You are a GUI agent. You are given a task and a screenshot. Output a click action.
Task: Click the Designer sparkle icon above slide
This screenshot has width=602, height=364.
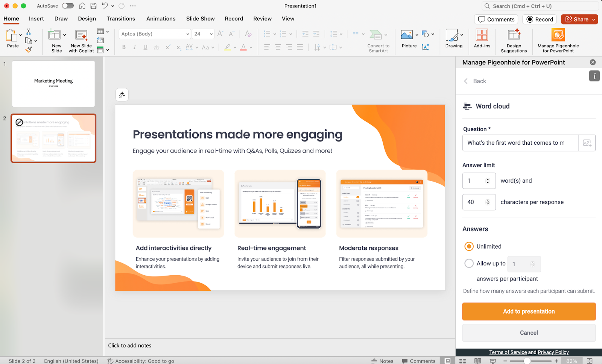[122, 95]
